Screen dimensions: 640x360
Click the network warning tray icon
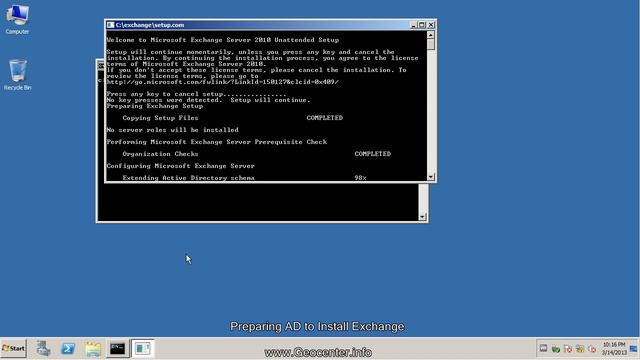pos(580,349)
